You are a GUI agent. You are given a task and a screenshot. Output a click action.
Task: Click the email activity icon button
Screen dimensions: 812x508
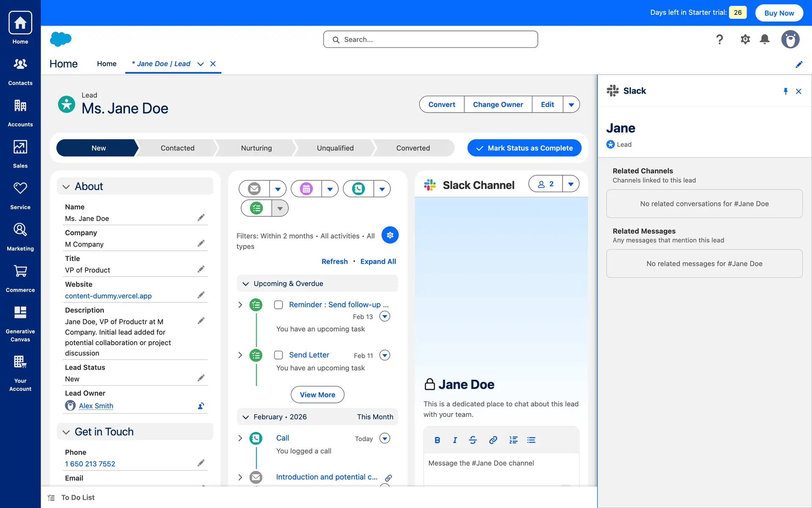[254, 189]
